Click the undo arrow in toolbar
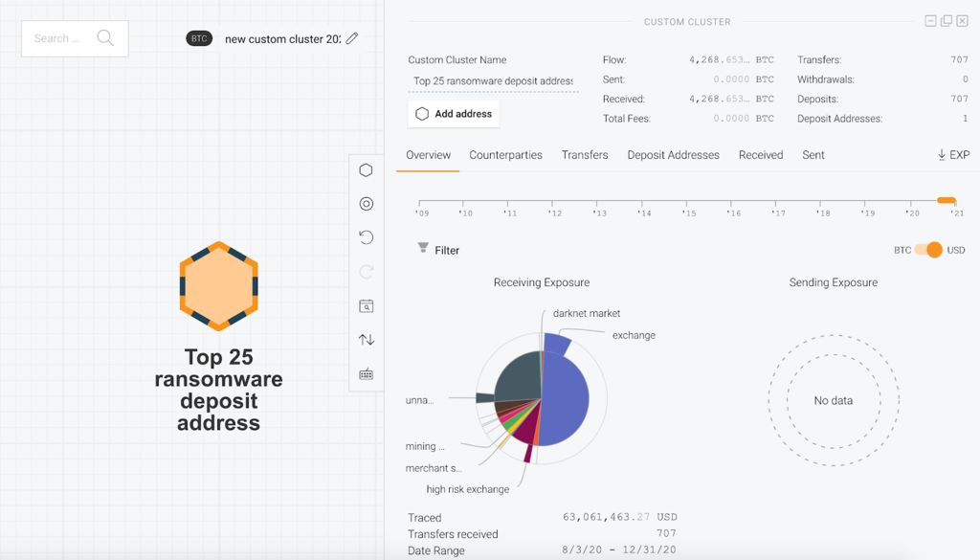This screenshot has width=980, height=560. tap(366, 237)
